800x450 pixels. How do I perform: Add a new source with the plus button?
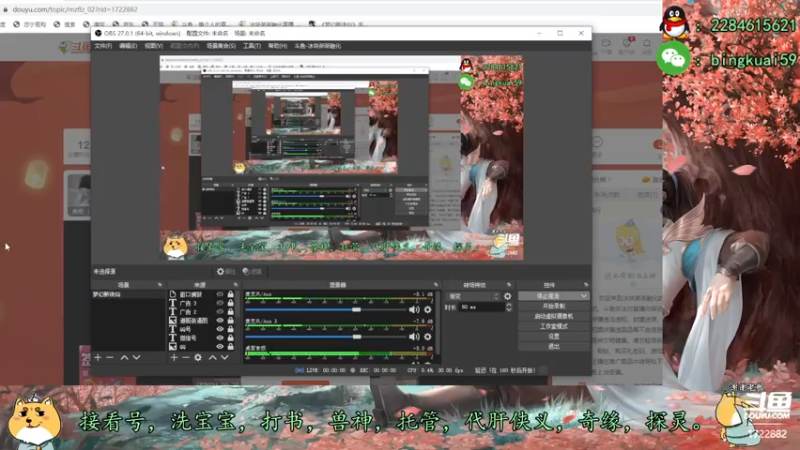[174, 358]
